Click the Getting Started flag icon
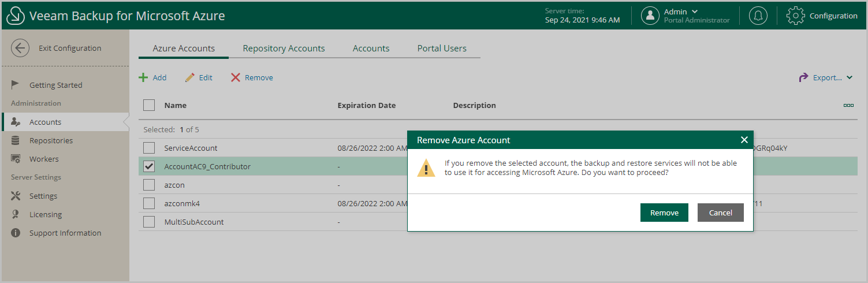 point(16,85)
